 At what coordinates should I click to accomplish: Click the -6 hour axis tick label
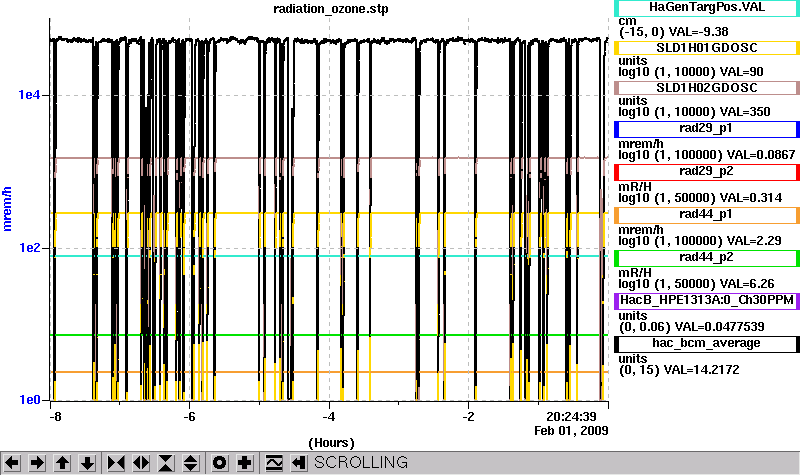[x=189, y=416]
